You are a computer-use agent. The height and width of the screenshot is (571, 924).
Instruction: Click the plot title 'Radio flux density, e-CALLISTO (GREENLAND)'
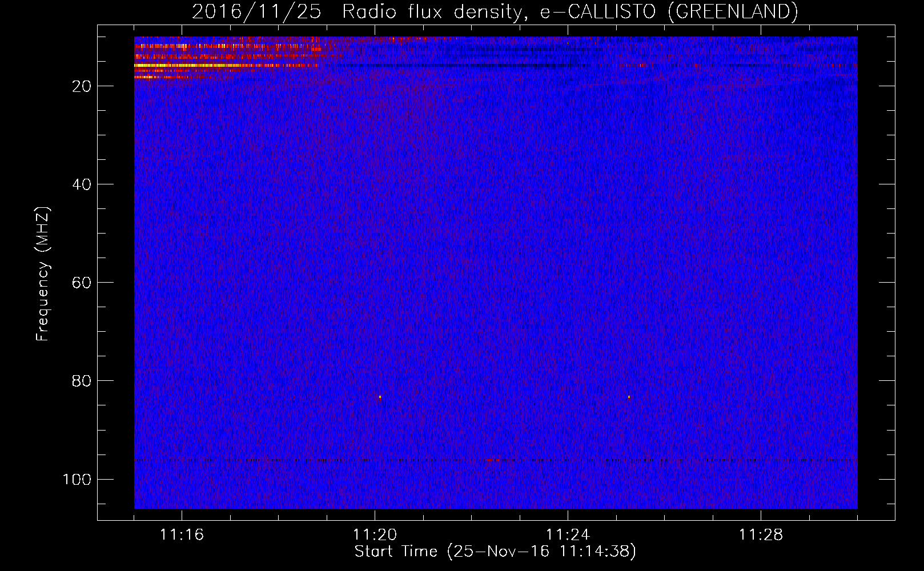570,11
